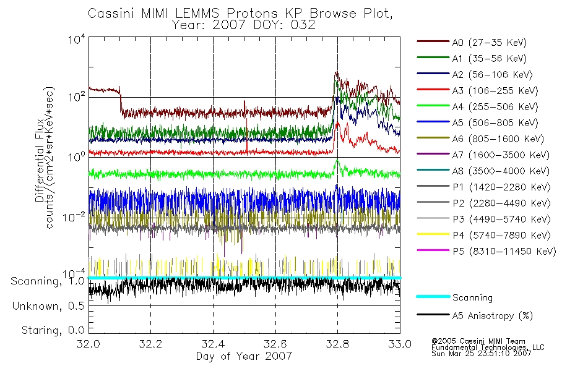Click the cyan Scanning legend line
The height and width of the screenshot is (371, 588).
(433, 296)
